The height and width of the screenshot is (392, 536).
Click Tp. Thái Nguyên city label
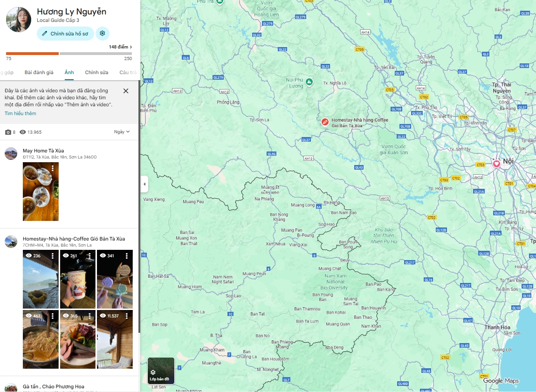pos(502,88)
